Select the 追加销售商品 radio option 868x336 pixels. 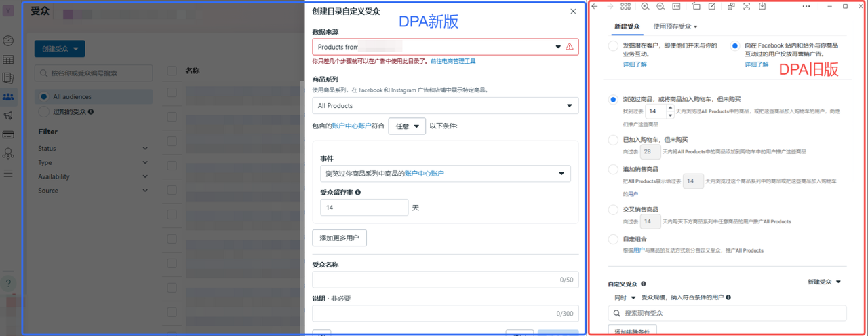click(x=613, y=170)
